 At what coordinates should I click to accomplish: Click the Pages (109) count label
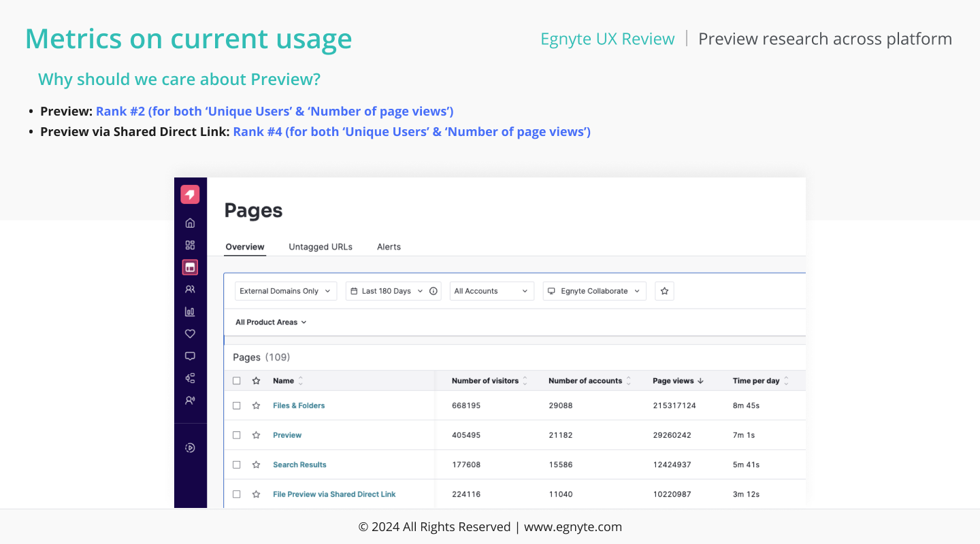[x=261, y=357]
